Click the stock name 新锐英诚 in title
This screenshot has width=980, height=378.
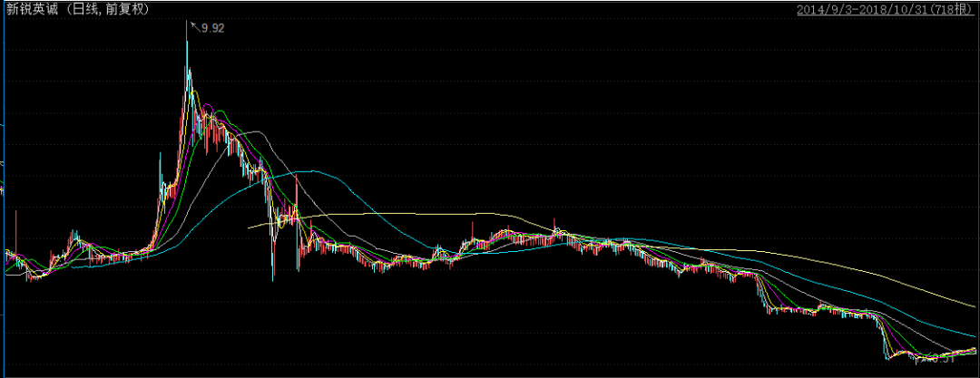31,9
